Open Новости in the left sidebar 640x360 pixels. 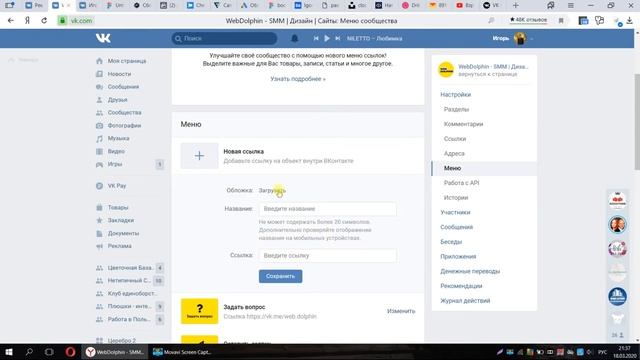coord(119,74)
